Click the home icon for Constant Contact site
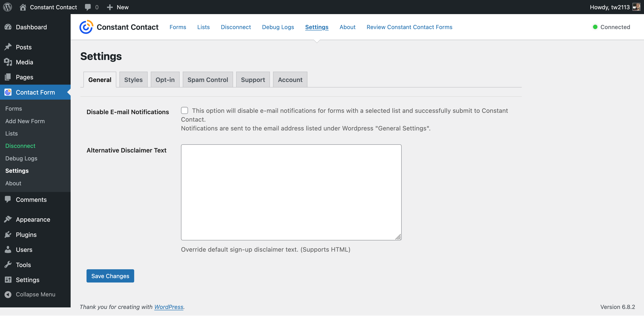 [23, 7]
